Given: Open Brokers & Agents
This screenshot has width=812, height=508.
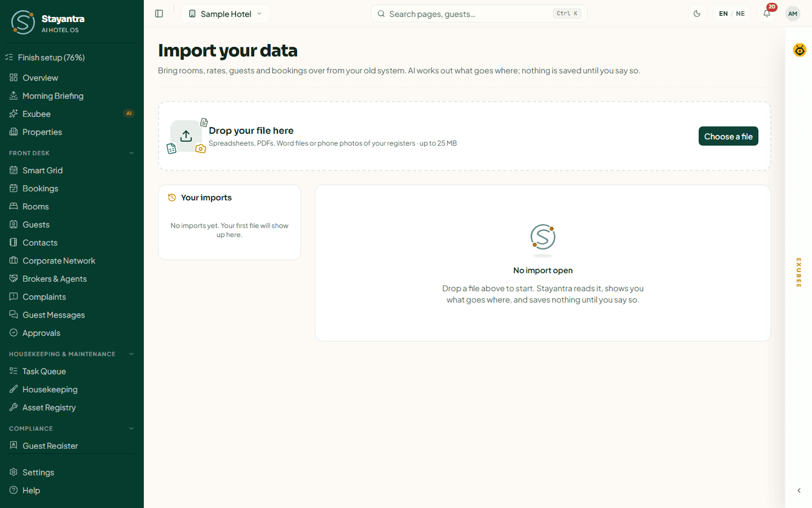Looking at the screenshot, I should tap(72, 279).
